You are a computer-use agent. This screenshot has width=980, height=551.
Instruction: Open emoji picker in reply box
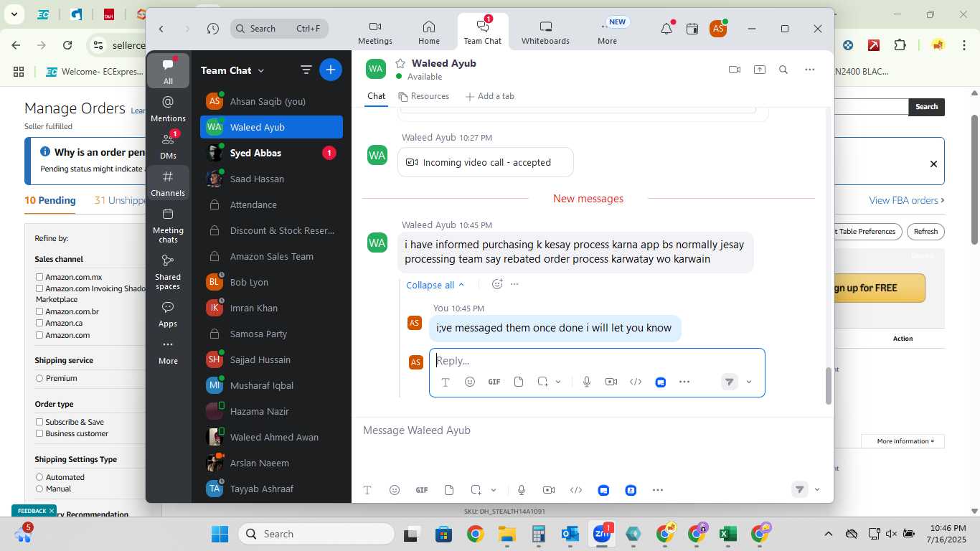coord(470,382)
